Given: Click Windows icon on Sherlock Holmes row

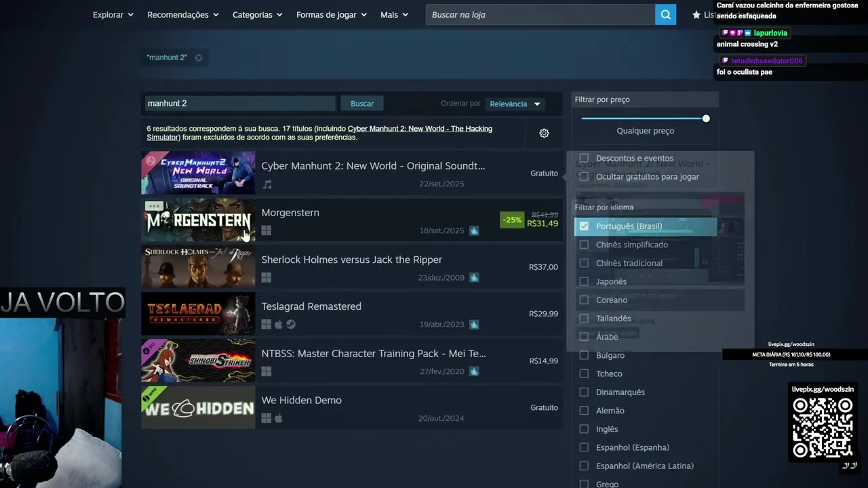Looking at the screenshot, I should point(267,278).
